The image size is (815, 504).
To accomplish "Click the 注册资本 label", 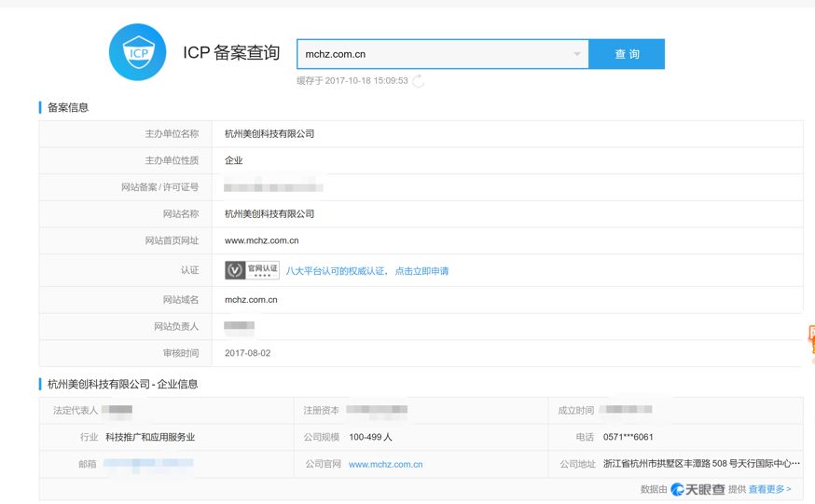I will 321,411.
